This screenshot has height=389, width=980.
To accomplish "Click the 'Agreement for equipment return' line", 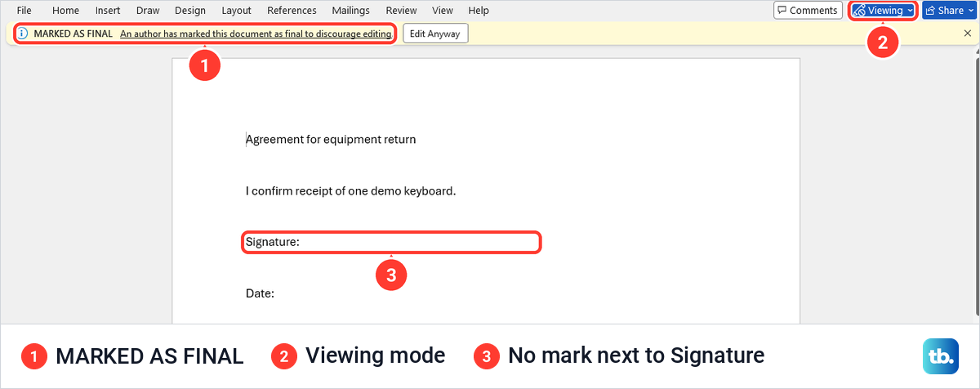I will coord(331,140).
